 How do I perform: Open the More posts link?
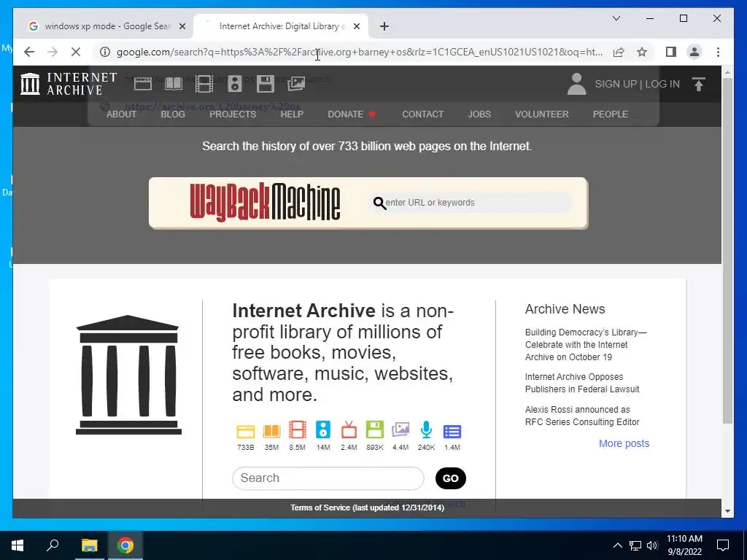pos(624,444)
